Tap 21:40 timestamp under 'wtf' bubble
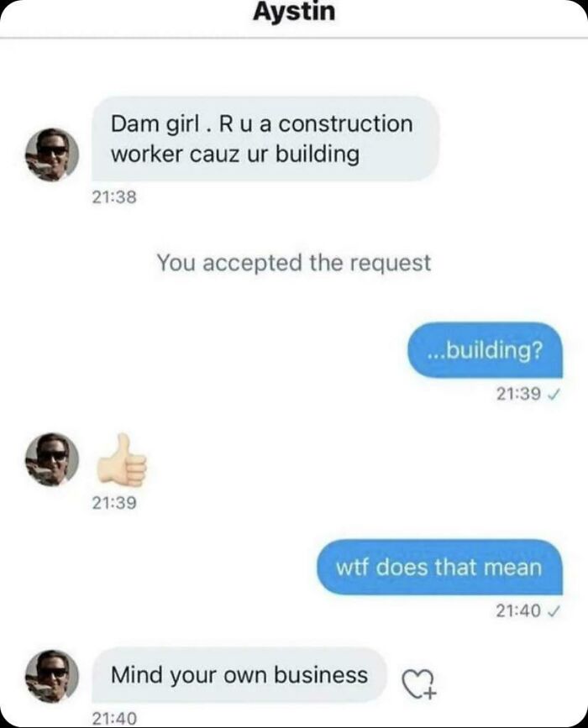Image resolution: width=588 pixels, height=728 pixels. pyautogui.click(x=518, y=611)
